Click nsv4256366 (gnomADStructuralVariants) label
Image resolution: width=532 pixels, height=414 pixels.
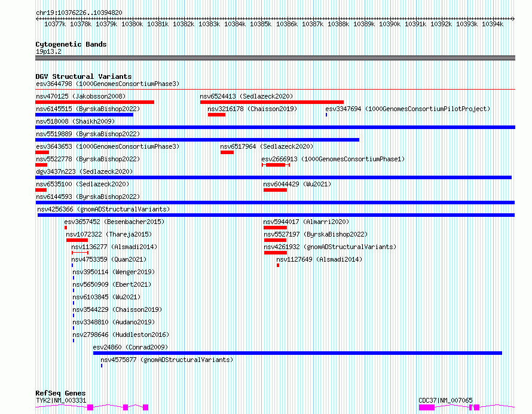[x=103, y=209]
